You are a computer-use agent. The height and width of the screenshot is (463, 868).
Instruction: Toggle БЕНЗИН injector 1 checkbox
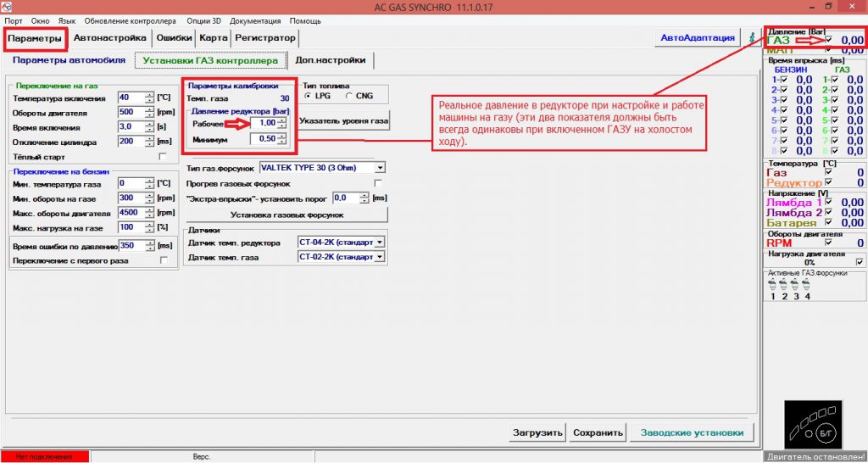(784, 80)
